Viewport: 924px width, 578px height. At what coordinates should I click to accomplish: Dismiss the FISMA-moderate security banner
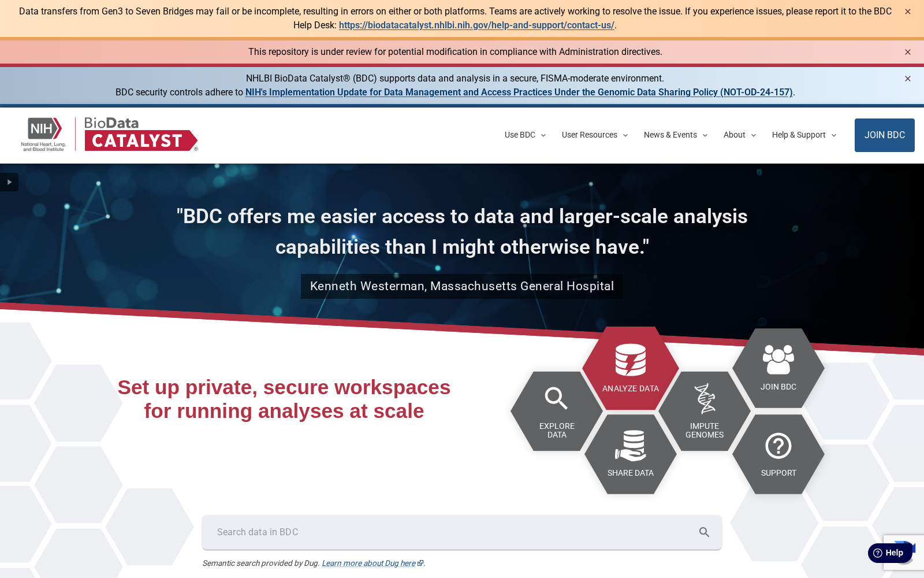tap(908, 79)
